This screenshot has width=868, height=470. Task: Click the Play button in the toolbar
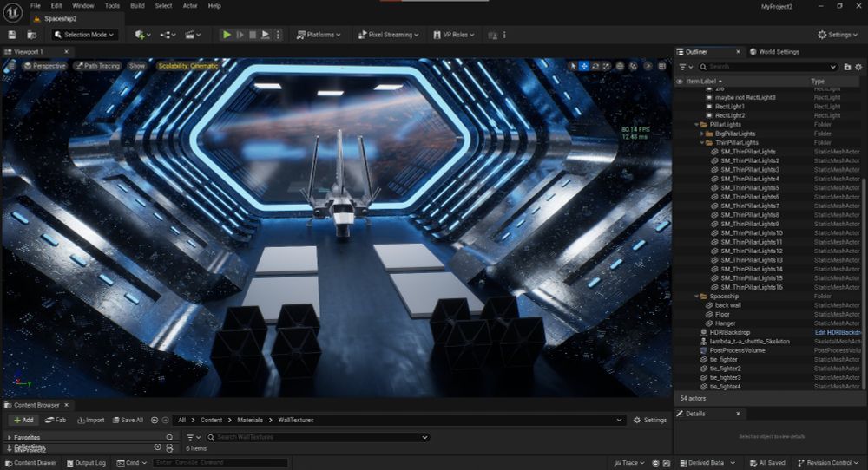227,35
